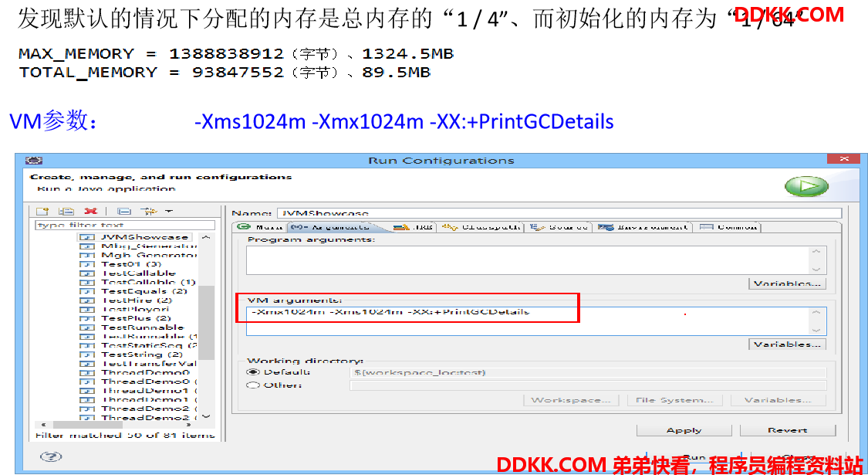The image size is (868, 475).
Task: Select the Other working directory radio button
Action: 253,385
